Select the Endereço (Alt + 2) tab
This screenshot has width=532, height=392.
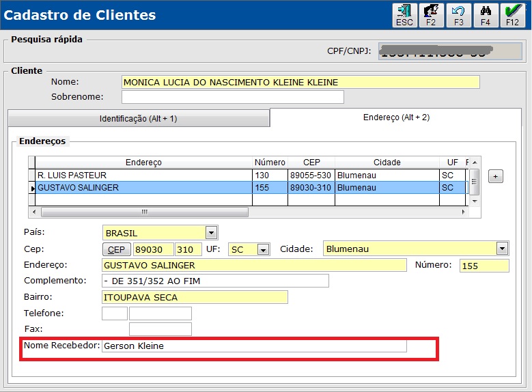click(396, 117)
